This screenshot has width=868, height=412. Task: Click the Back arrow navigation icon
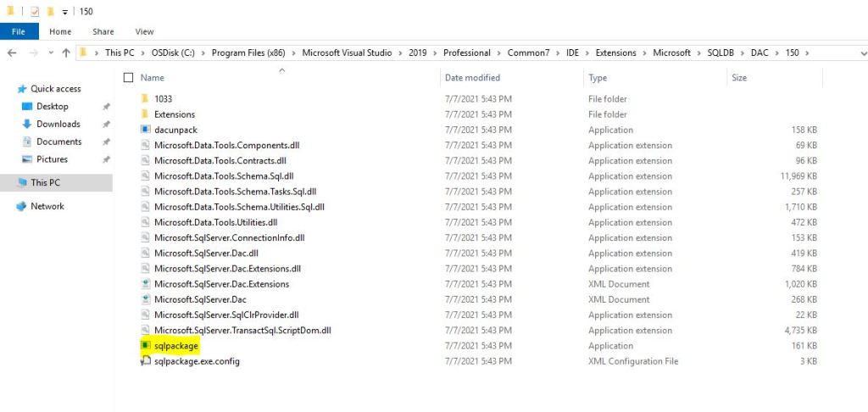tap(12, 53)
